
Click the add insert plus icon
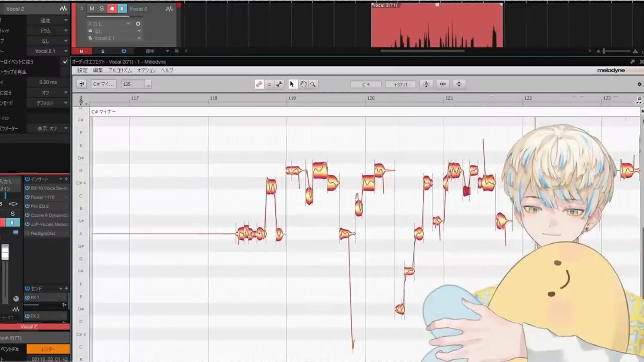pyautogui.click(x=67, y=179)
